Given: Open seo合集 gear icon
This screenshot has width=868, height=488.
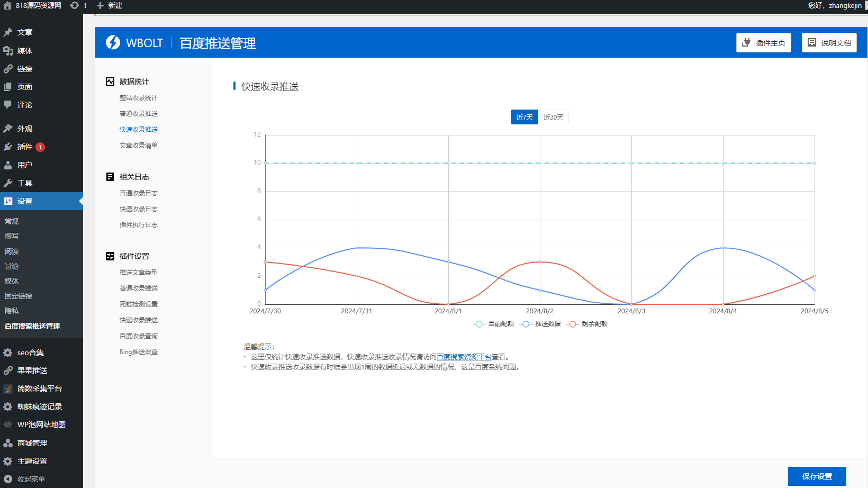Looking at the screenshot, I should (8, 353).
